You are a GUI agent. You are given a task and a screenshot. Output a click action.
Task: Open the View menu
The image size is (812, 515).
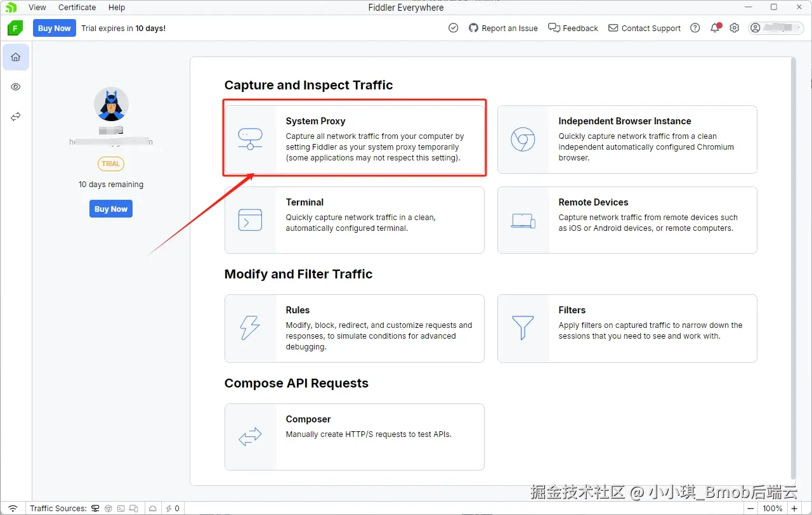[37, 7]
